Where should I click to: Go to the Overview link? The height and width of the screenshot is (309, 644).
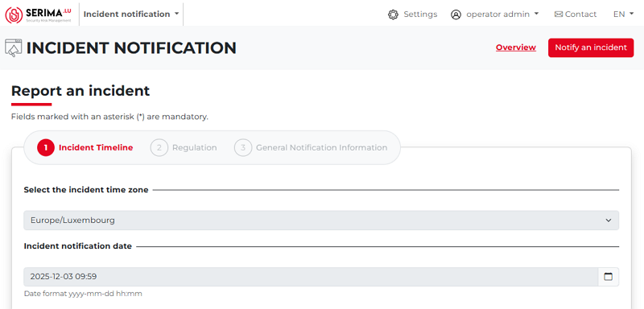[x=516, y=47]
